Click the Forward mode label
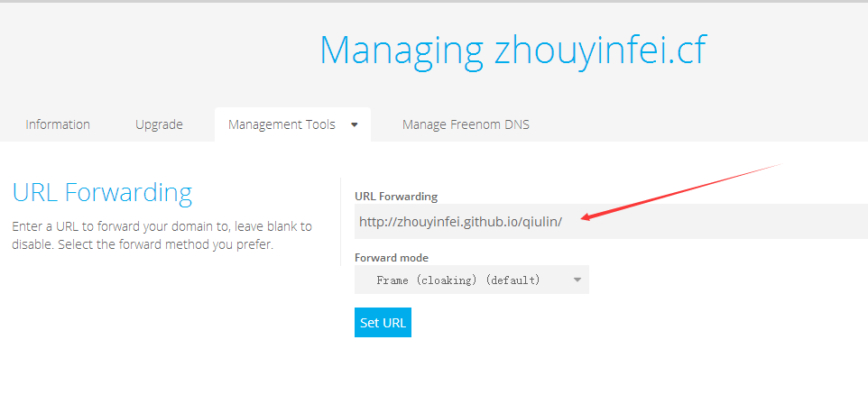The height and width of the screenshot is (395, 868). point(392,257)
